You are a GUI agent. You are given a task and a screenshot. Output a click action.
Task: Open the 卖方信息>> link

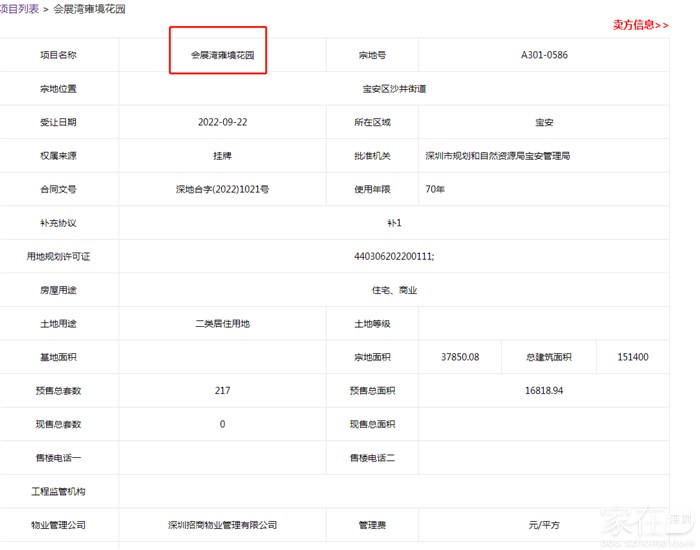(640, 25)
